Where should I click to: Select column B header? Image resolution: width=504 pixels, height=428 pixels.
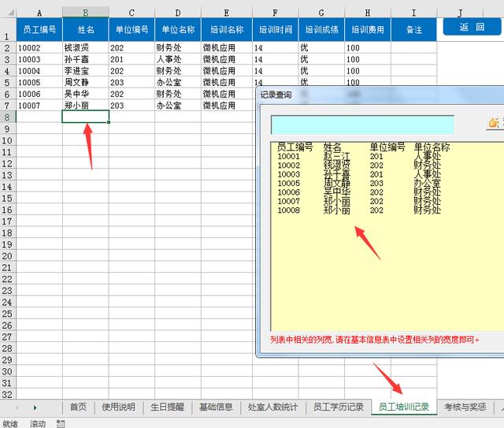click(x=86, y=13)
